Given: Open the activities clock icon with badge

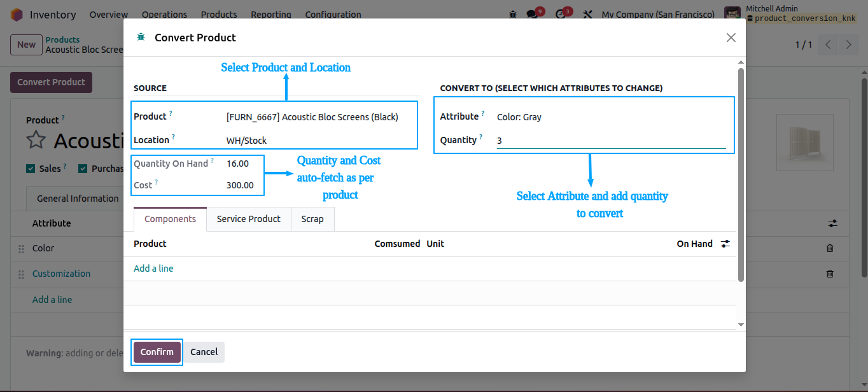Looking at the screenshot, I should click(x=561, y=14).
